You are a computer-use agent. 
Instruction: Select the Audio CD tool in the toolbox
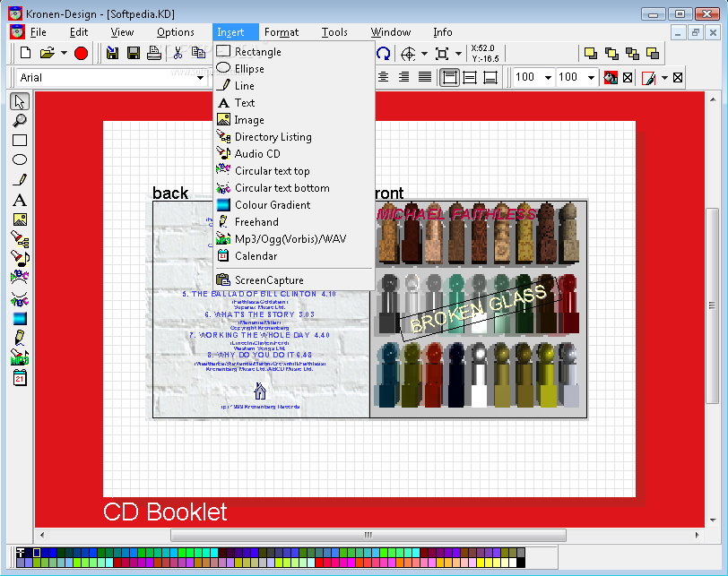point(20,258)
